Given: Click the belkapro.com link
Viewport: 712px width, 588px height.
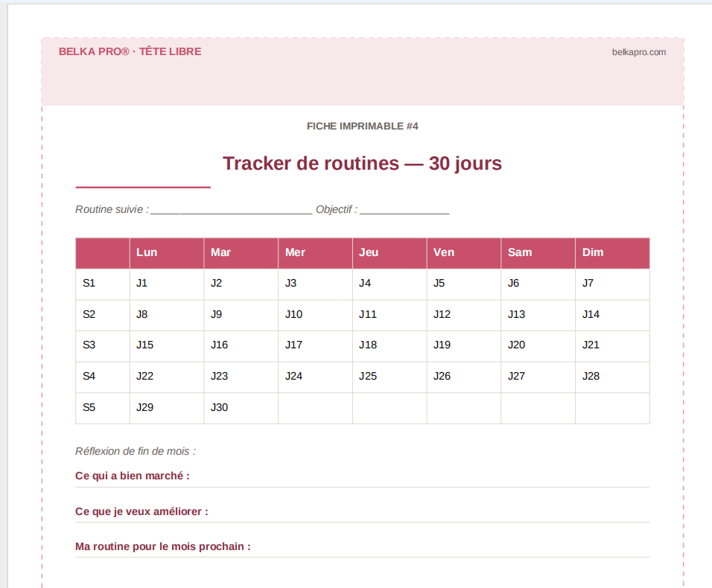Looking at the screenshot, I should [x=638, y=52].
